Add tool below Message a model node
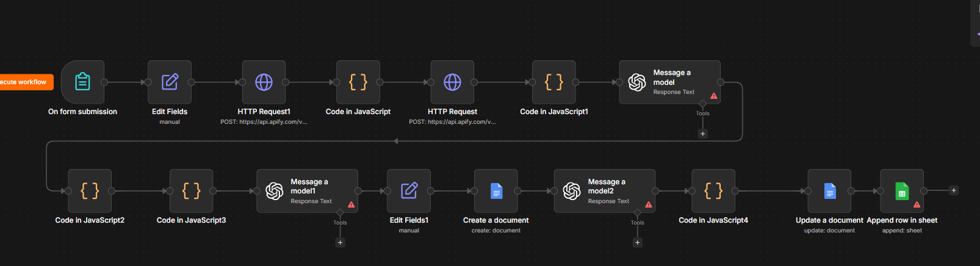Image resolution: width=980 pixels, height=266 pixels. [x=703, y=134]
